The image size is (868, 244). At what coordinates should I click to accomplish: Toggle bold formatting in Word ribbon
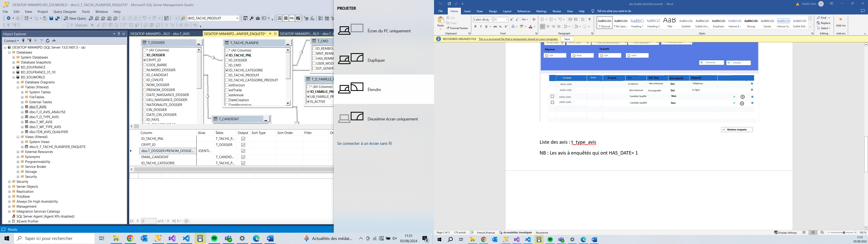tap(475, 27)
